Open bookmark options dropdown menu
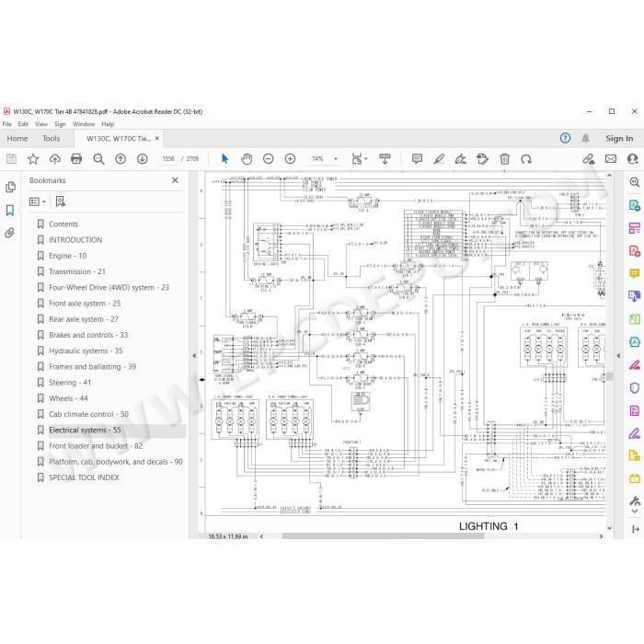This screenshot has height=644, width=644. (x=38, y=201)
